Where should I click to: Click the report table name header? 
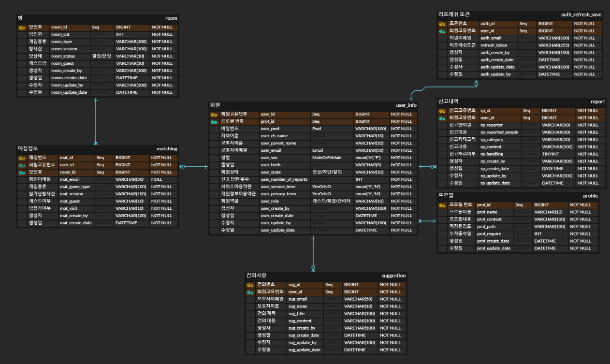point(597,102)
